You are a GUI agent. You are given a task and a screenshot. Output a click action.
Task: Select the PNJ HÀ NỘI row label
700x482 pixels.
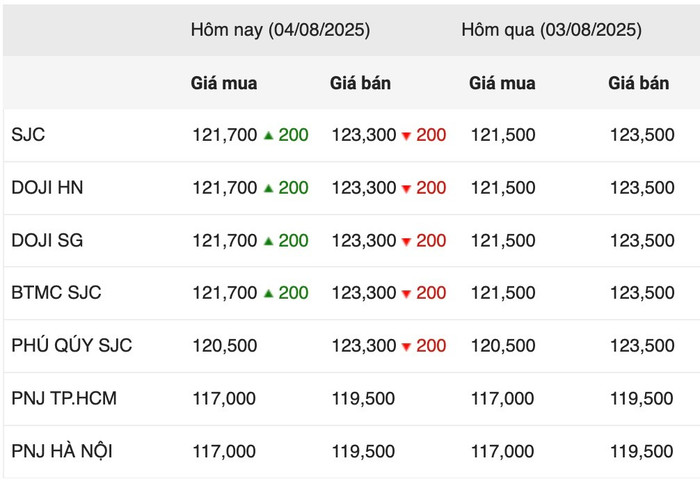62,451
